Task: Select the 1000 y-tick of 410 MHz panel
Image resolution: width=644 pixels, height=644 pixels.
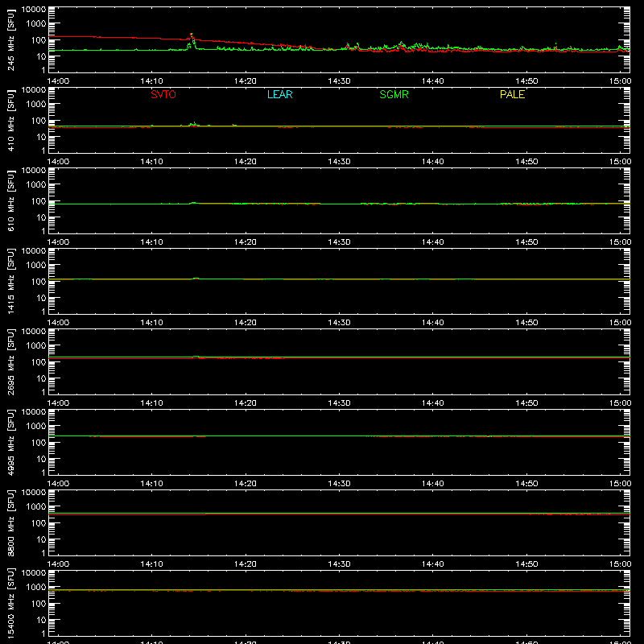Action: [36, 105]
